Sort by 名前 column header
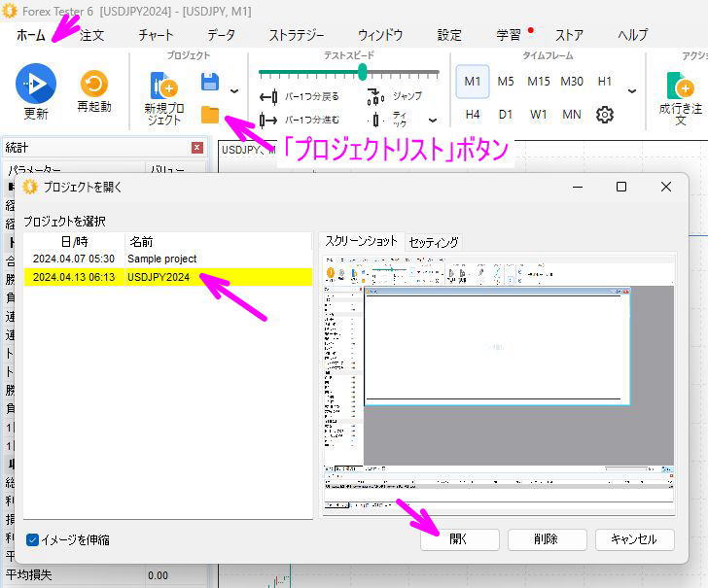Image resolution: width=708 pixels, height=588 pixels. click(218, 242)
